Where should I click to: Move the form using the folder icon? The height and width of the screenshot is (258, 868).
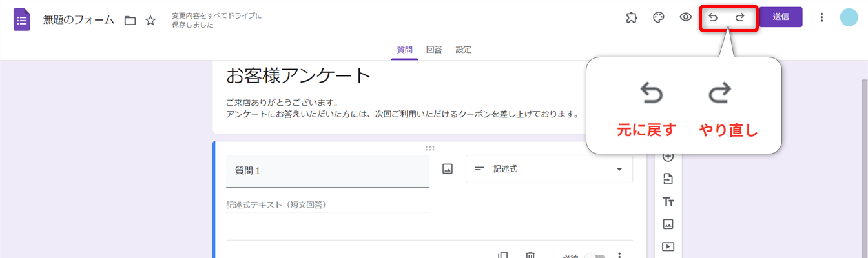[x=130, y=21]
